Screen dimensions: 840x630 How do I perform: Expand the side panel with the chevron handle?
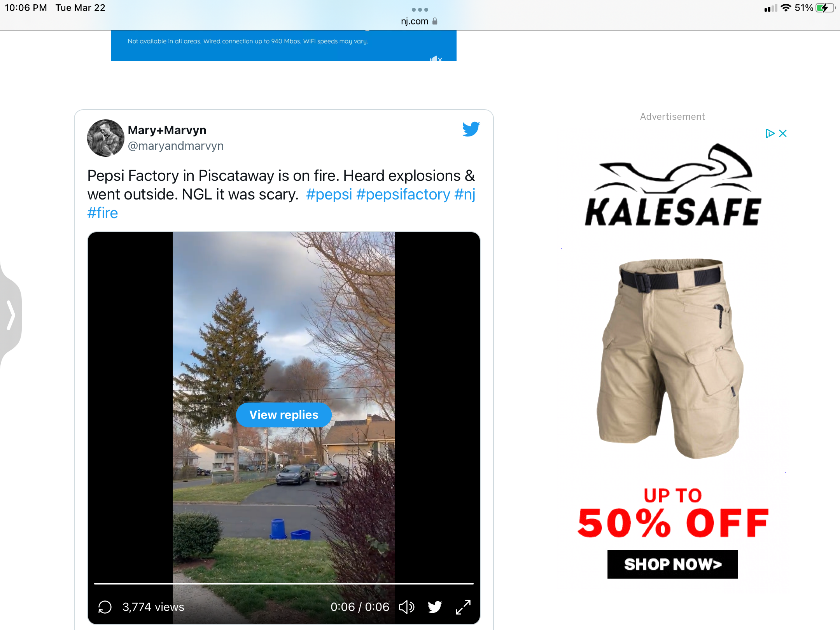[x=10, y=315]
